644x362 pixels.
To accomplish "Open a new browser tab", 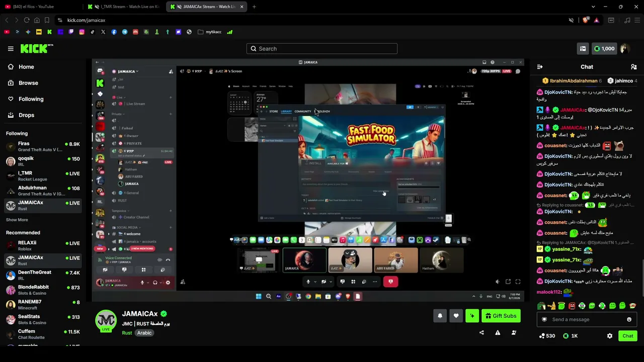I will tap(254, 7).
